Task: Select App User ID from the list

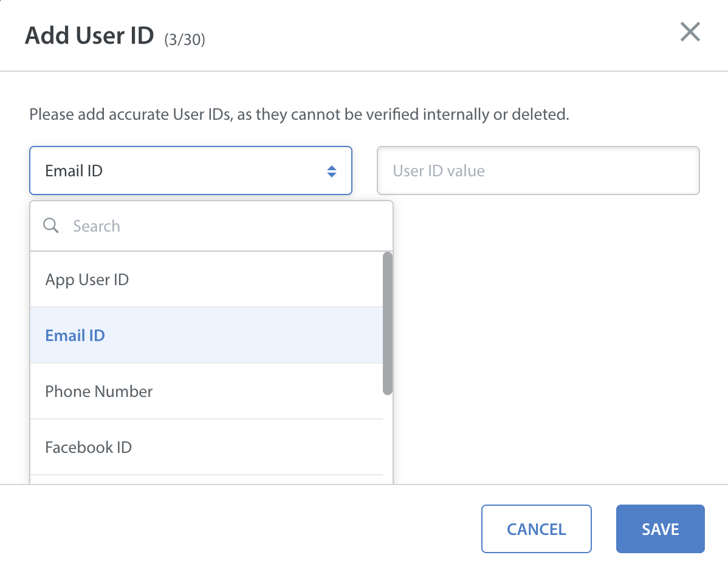Action: pyautogui.click(x=87, y=280)
